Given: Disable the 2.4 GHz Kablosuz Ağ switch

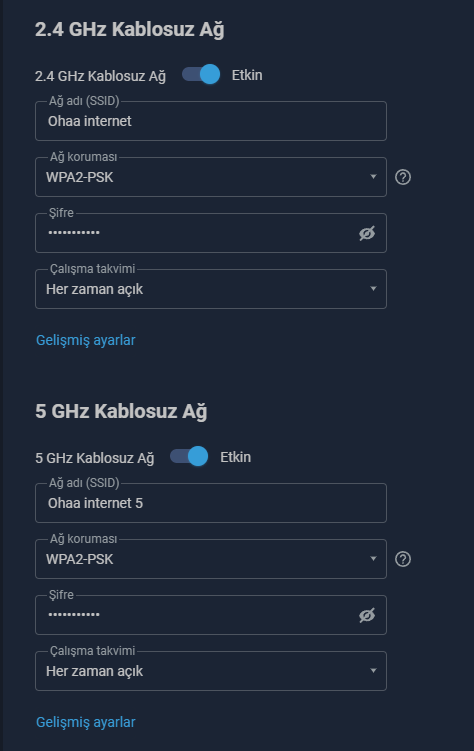Looking at the screenshot, I should point(201,75).
